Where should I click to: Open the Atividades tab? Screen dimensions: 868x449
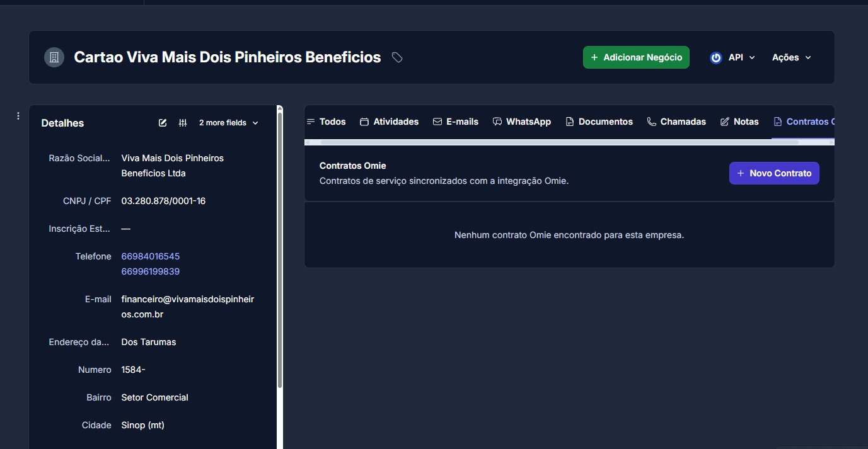click(389, 122)
